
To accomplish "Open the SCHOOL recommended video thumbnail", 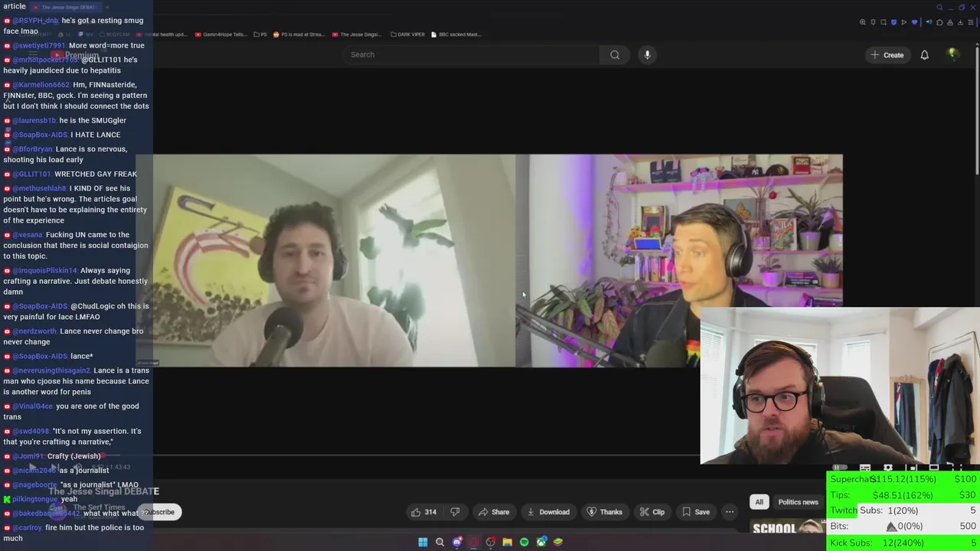I will [x=787, y=527].
